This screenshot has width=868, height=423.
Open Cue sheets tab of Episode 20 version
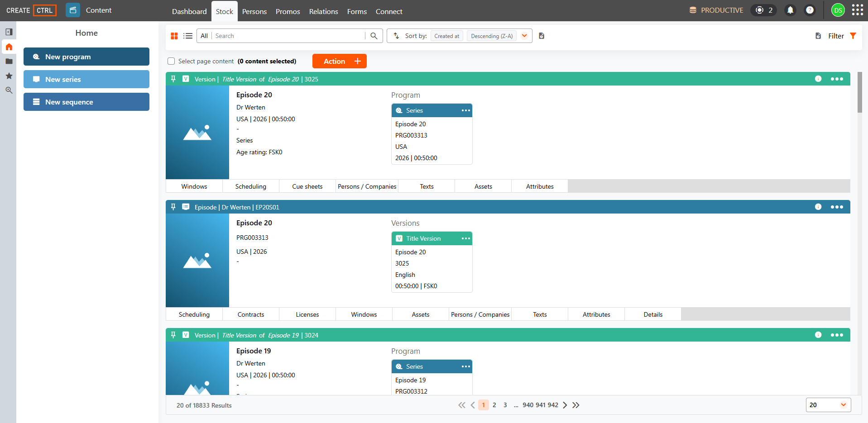click(307, 186)
